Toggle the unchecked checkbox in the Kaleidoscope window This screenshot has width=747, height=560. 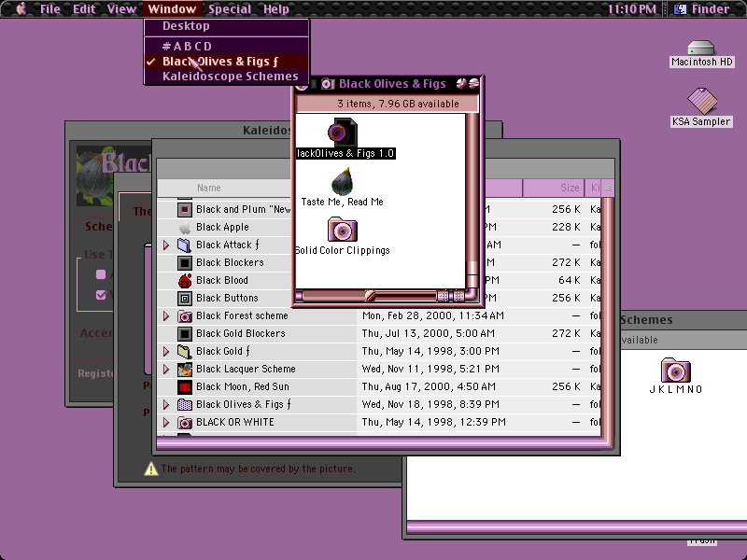coord(101,273)
